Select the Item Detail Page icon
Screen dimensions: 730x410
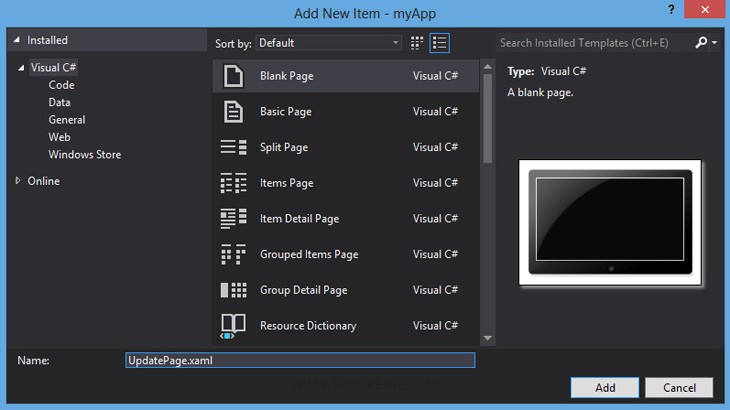click(233, 218)
